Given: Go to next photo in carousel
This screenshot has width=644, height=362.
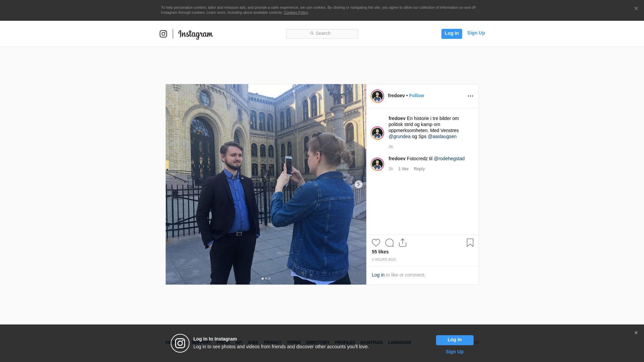Looking at the screenshot, I should pyautogui.click(x=359, y=184).
